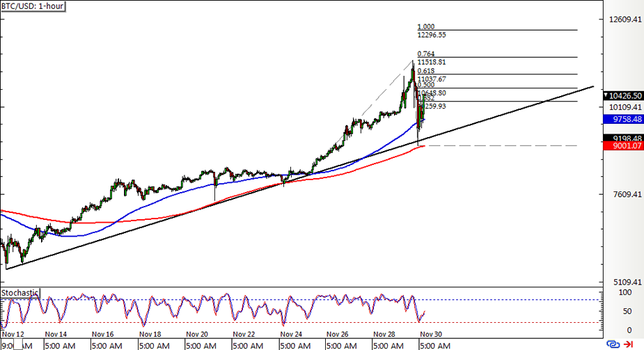Click the stochastic scale value 100
The image size is (644, 350).
pyautogui.click(x=625, y=292)
